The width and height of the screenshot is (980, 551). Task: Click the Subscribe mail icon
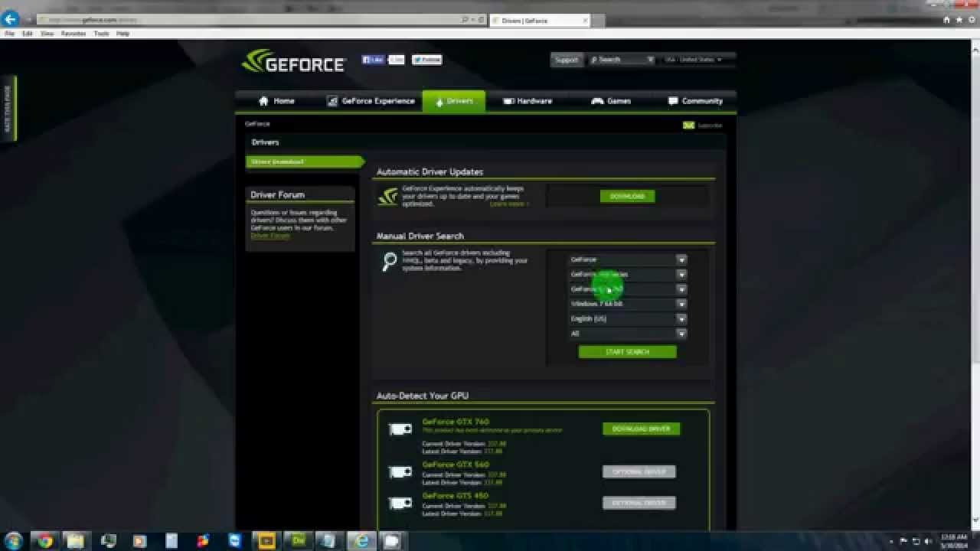pyautogui.click(x=689, y=126)
